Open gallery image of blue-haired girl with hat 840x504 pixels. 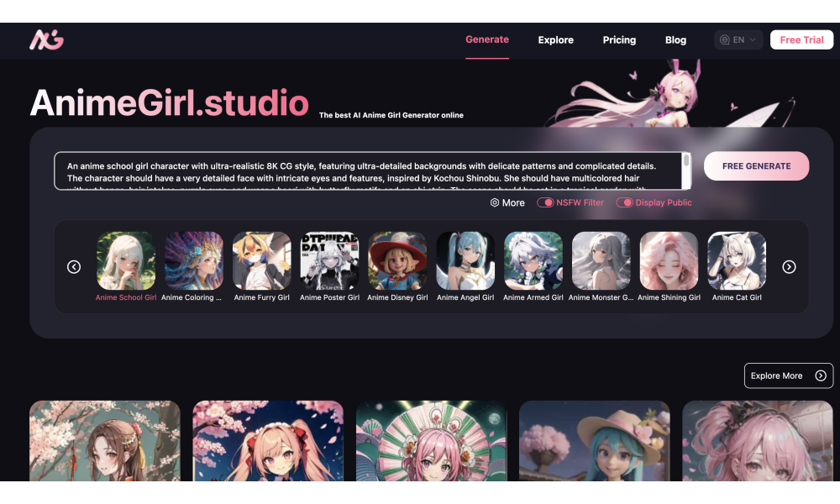coord(595,441)
